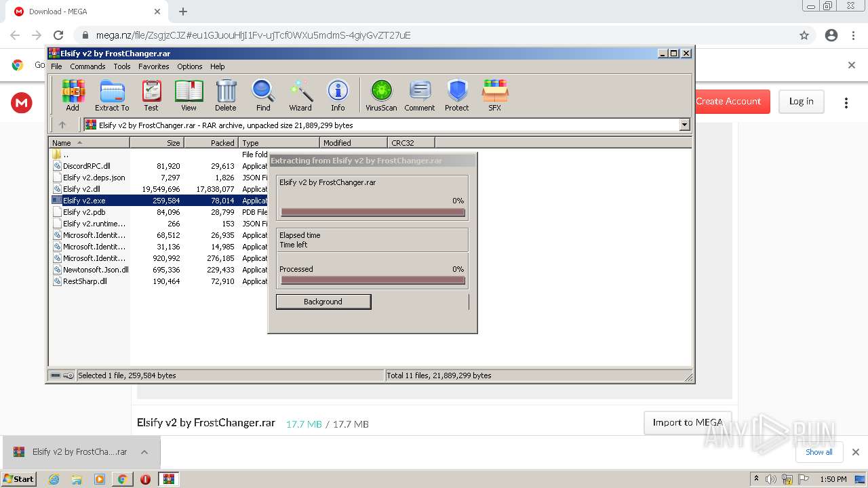Click the Delete trash can icon
Image resolution: width=868 pixels, height=488 pixels.
(x=226, y=95)
